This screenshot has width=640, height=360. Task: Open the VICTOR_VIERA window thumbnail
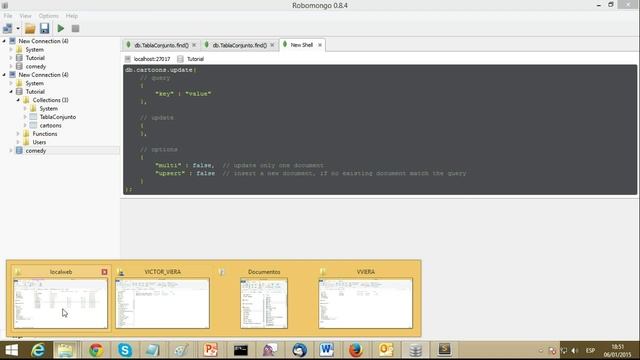(162, 304)
